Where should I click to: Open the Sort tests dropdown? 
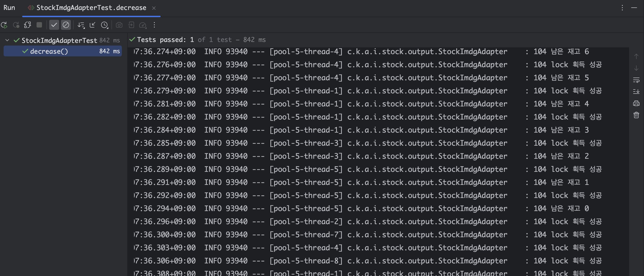pos(81,25)
